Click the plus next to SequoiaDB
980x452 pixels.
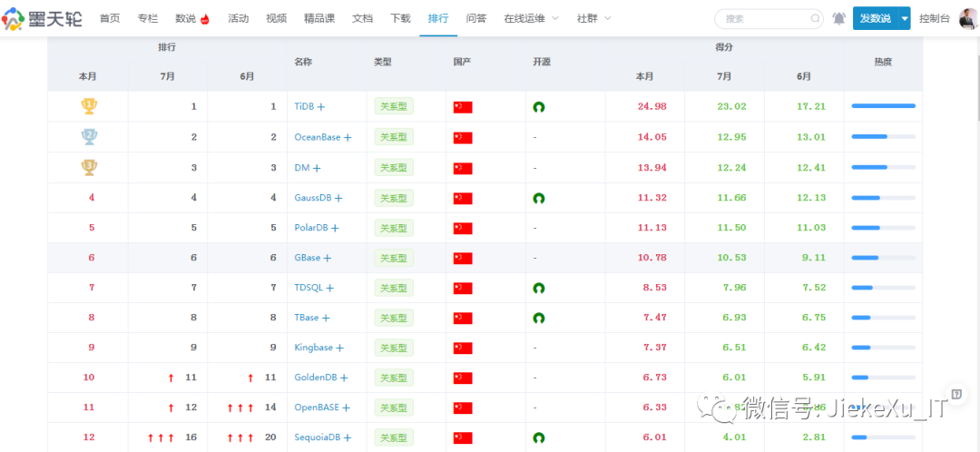coord(348,437)
